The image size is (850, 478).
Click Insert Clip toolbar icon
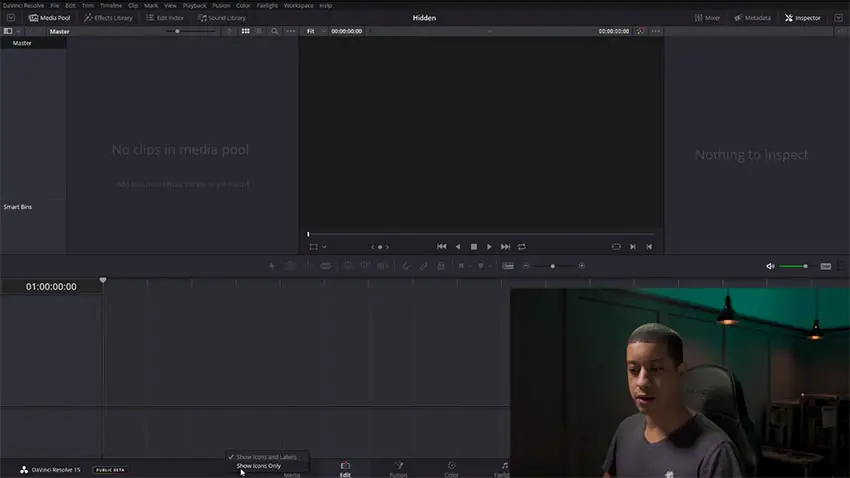click(348, 266)
